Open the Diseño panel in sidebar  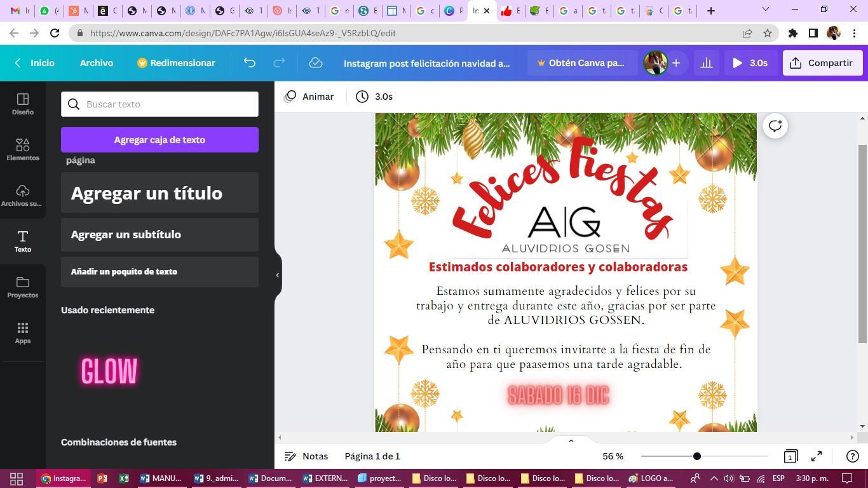pos(23,104)
